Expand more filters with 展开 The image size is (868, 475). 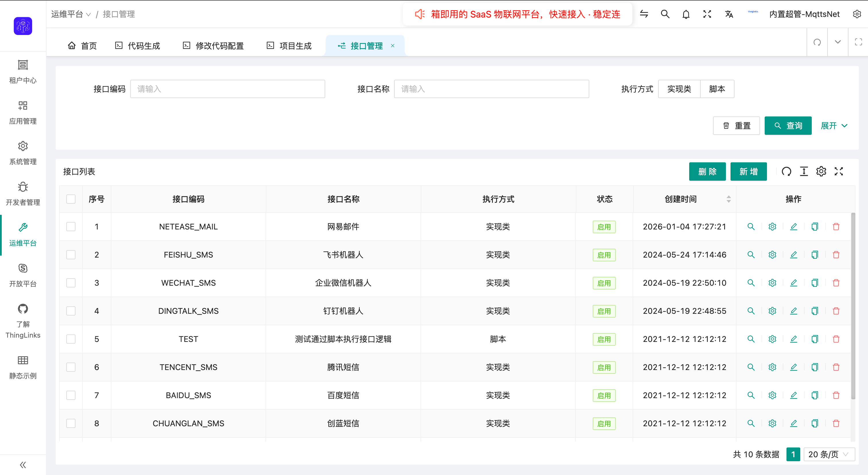coord(834,126)
